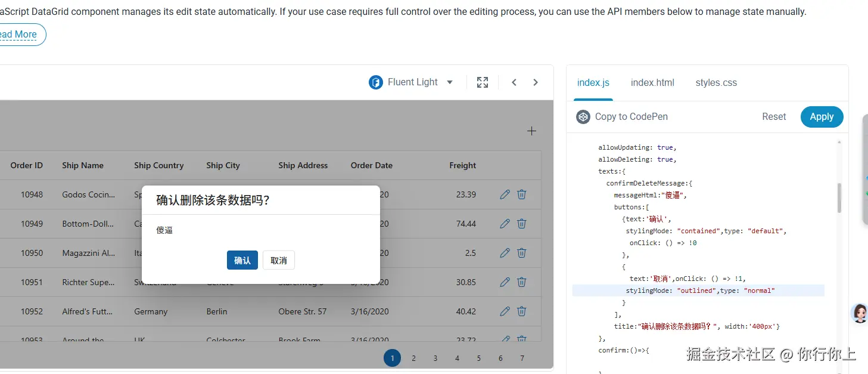The width and height of the screenshot is (868, 374).
Task: Open the styles.css tab
Action: click(x=716, y=83)
